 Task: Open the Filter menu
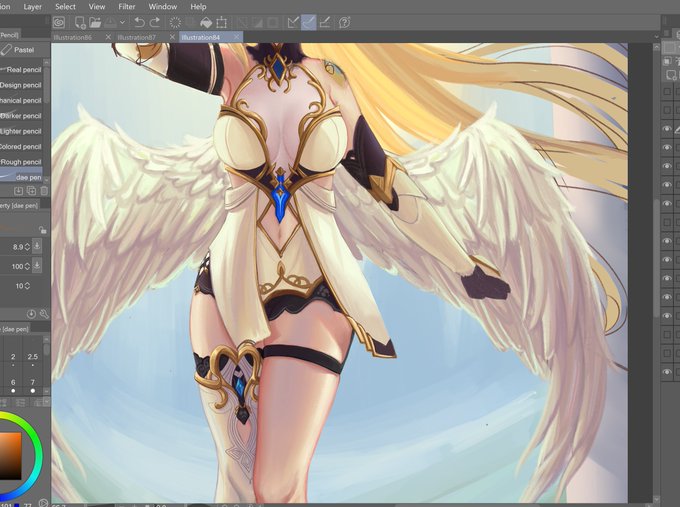(x=127, y=7)
